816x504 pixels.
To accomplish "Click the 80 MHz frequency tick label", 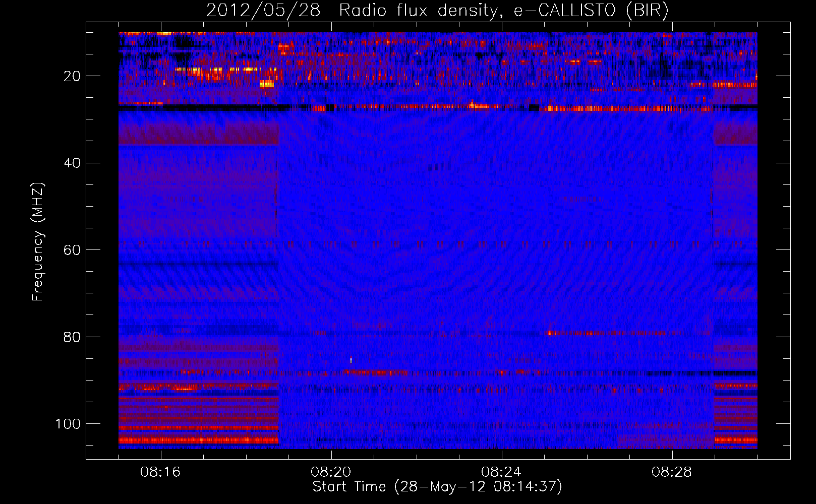I will pos(72,337).
